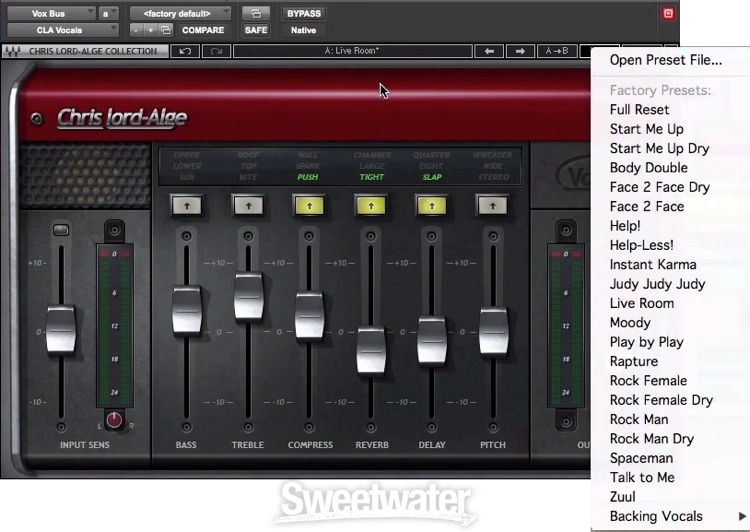The width and height of the screenshot is (750, 532).
Task: Click the BYPASS button
Action: coord(304,13)
